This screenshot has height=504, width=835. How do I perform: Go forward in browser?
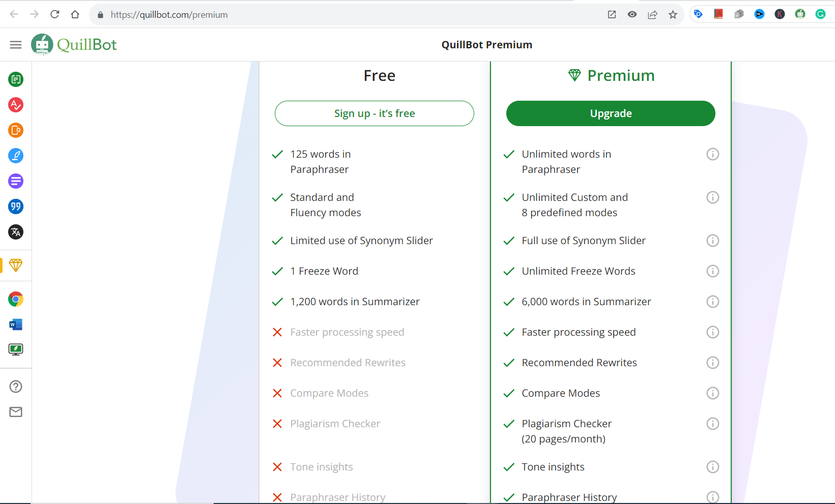pyautogui.click(x=34, y=14)
